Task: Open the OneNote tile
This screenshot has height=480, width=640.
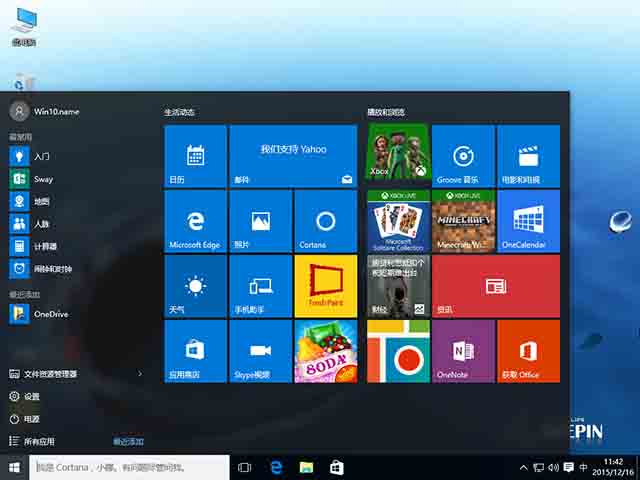Action: tap(463, 352)
